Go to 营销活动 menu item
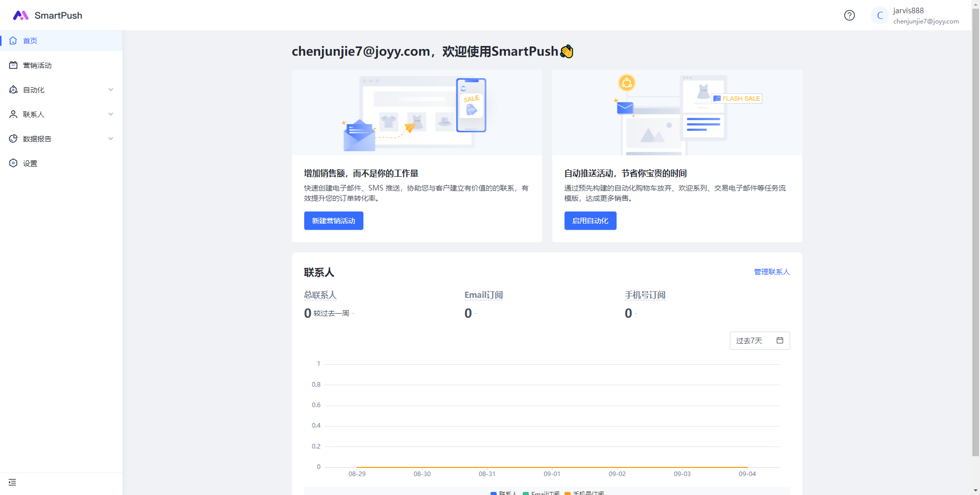This screenshot has height=495, width=980. coord(37,65)
